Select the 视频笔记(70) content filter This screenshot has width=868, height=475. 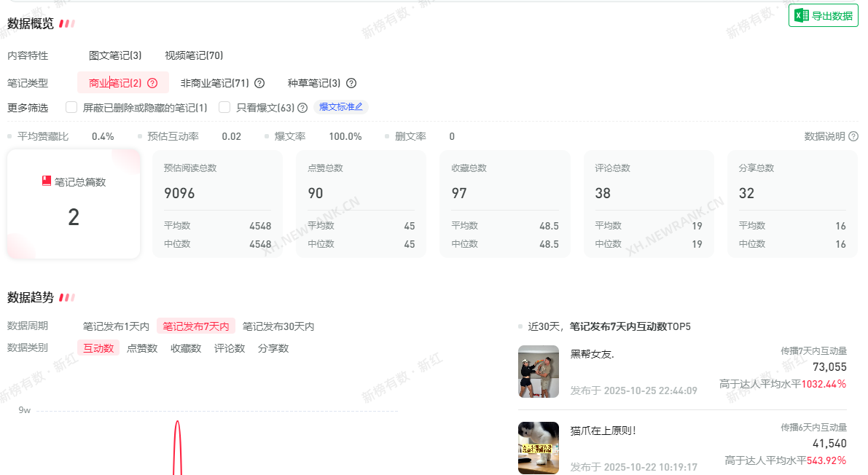click(x=194, y=55)
